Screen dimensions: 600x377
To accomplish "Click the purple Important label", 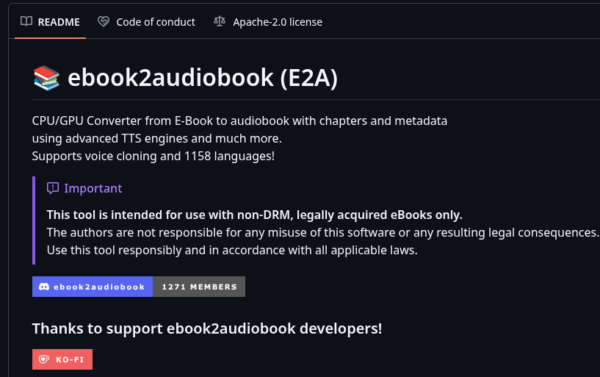I will click(x=93, y=188).
